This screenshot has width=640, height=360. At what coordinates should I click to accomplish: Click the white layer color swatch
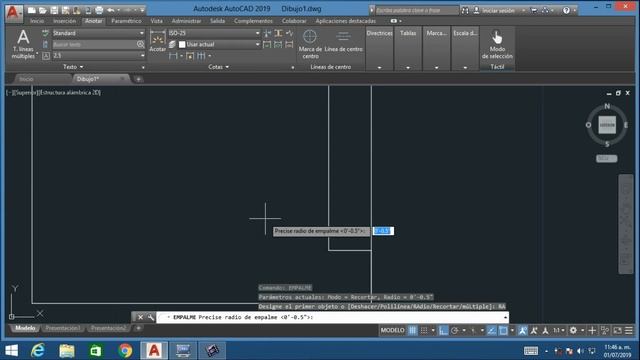(x=182, y=44)
